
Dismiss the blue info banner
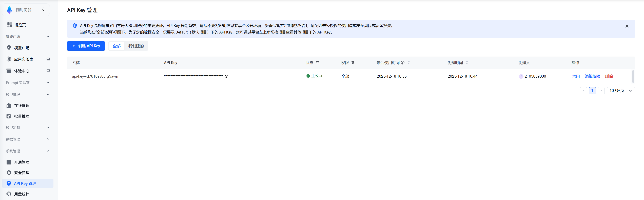click(x=627, y=26)
